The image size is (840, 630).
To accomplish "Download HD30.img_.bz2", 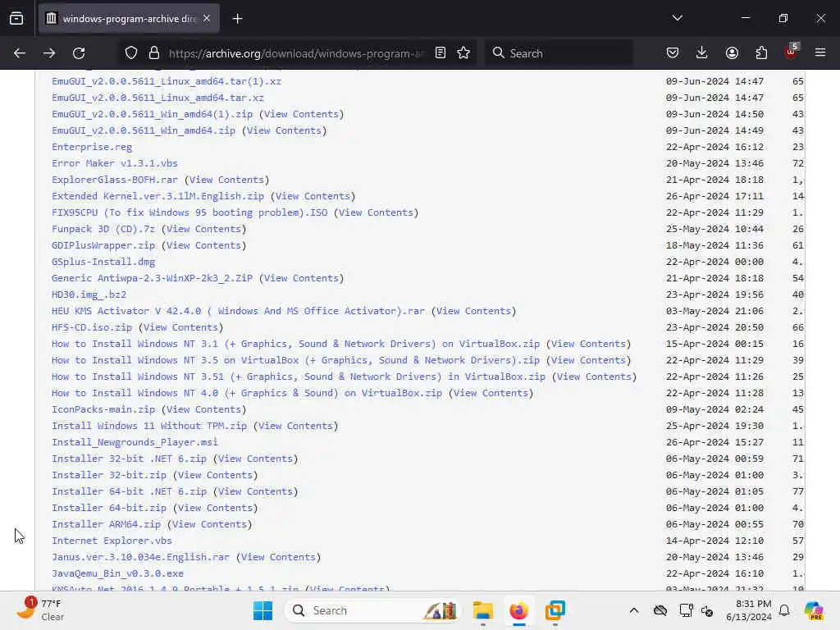I will [x=89, y=294].
